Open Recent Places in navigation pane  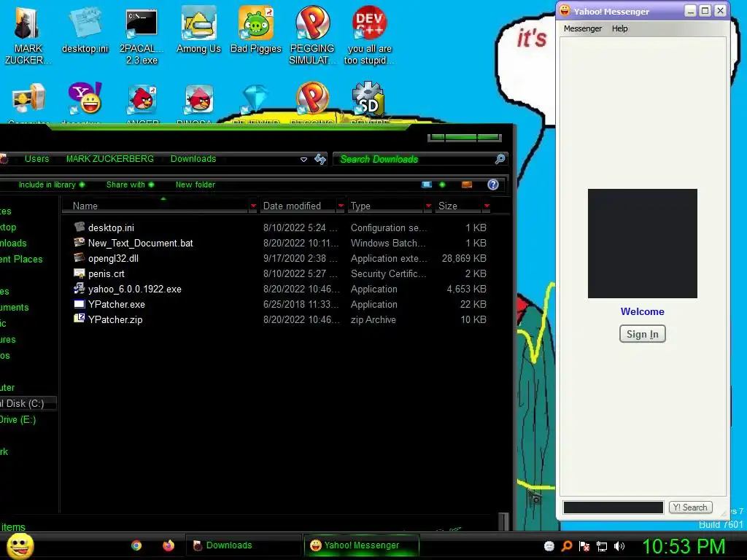[x=21, y=259]
